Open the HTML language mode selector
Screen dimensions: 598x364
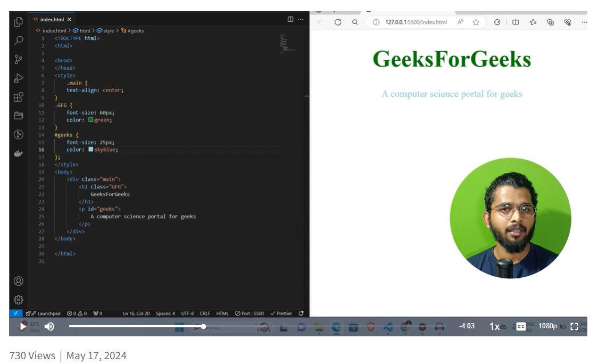tap(222, 313)
